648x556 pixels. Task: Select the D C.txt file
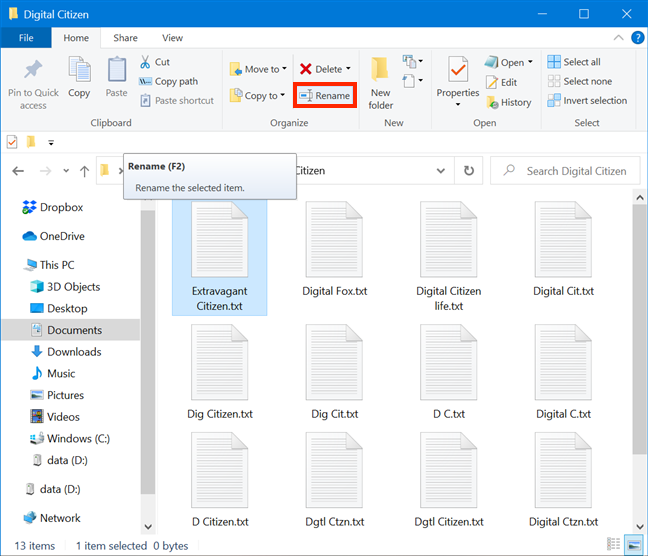(449, 373)
